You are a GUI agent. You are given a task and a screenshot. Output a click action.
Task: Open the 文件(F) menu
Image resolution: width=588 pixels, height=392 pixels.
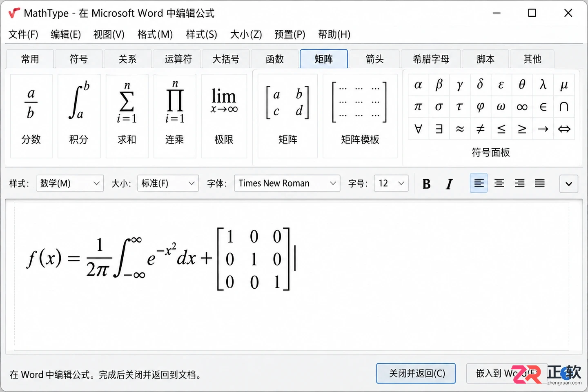(23, 34)
